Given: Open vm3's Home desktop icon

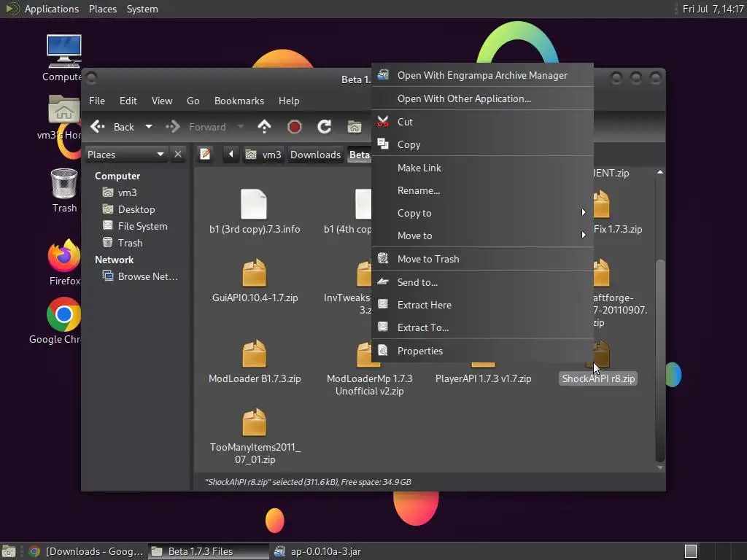Looking at the screenshot, I should click(61, 117).
